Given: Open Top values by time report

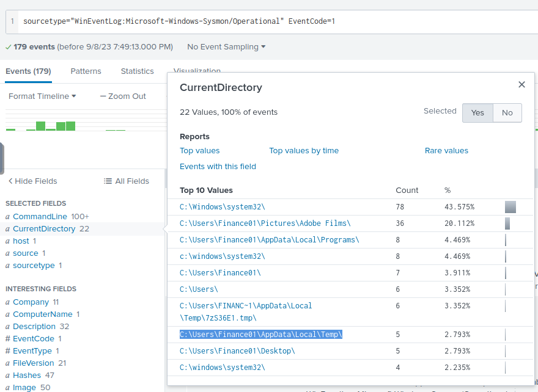Looking at the screenshot, I should [x=304, y=150].
